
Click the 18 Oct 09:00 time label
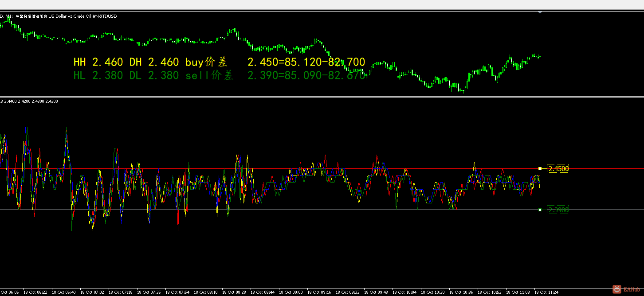(291, 292)
